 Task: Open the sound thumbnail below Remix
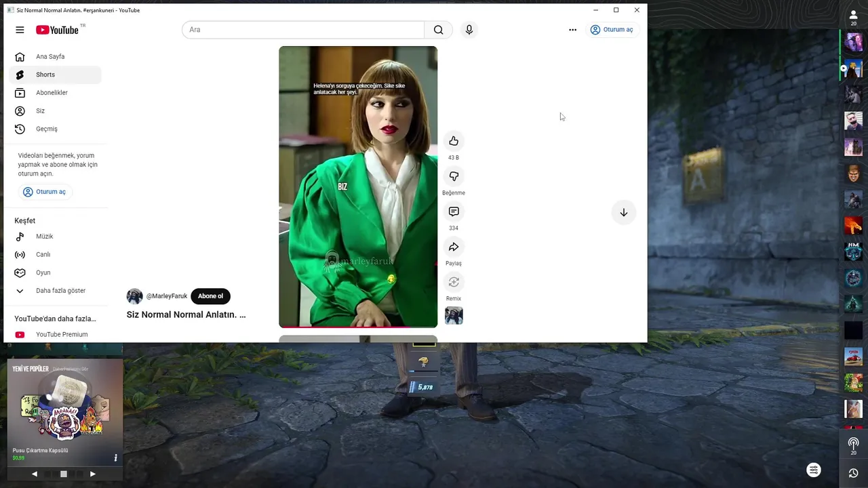click(x=454, y=315)
